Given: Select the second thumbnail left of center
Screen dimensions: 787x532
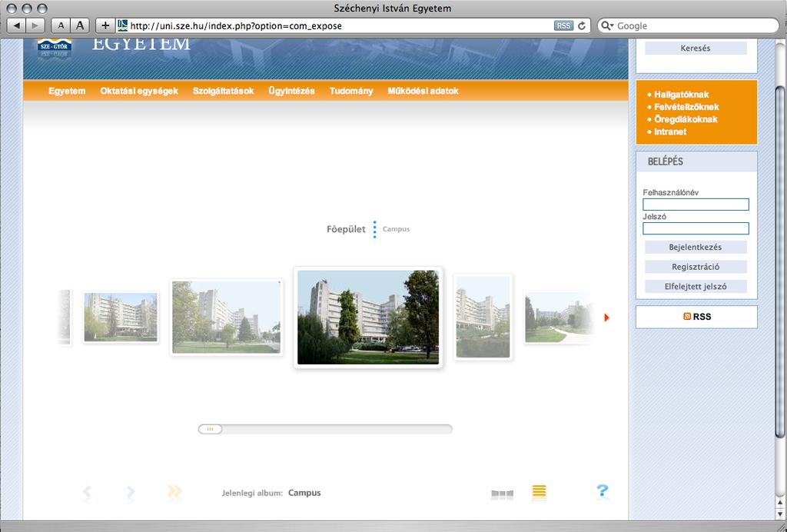Looking at the screenshot, I should (226, 318).
